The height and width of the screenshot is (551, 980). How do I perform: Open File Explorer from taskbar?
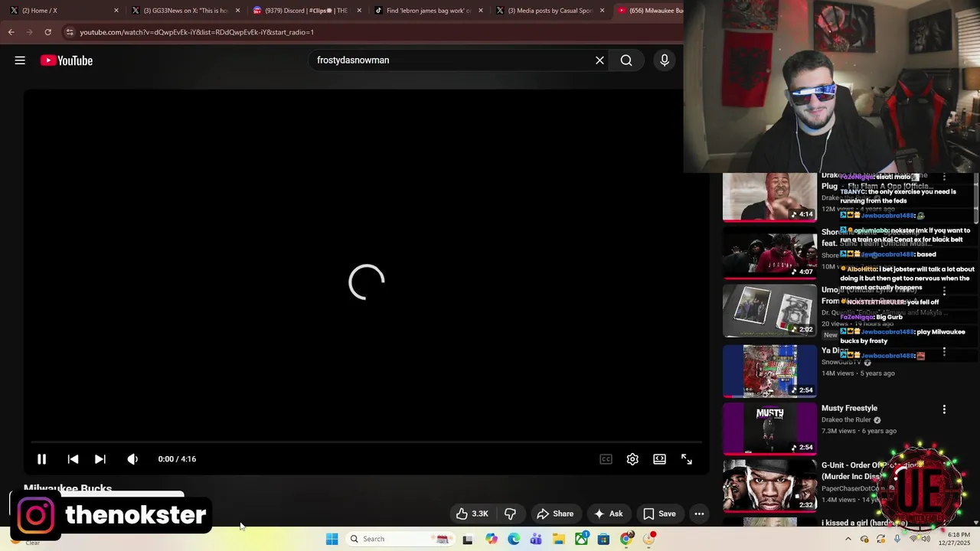point(559,539)
